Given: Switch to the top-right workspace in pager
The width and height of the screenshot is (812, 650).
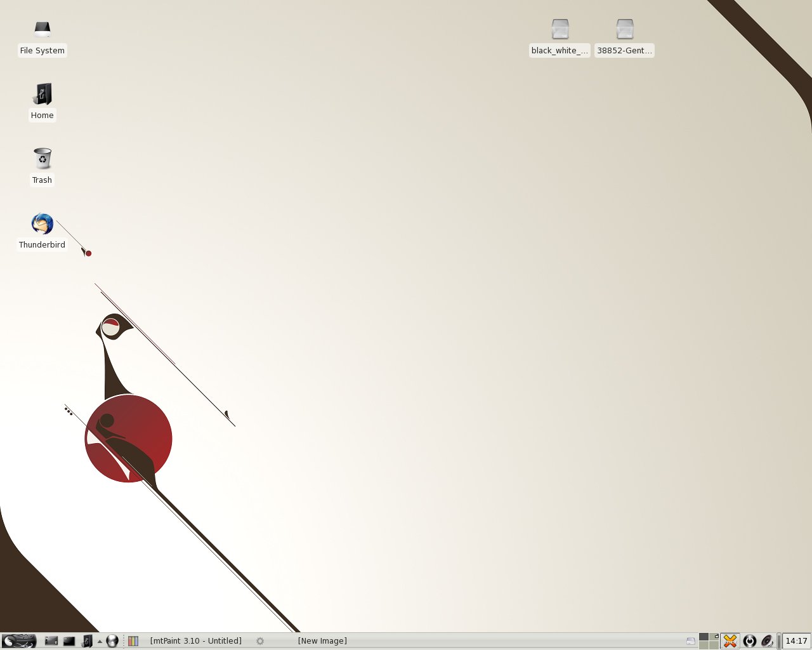Looking at the screenshot, I should (x=714, y=637).
